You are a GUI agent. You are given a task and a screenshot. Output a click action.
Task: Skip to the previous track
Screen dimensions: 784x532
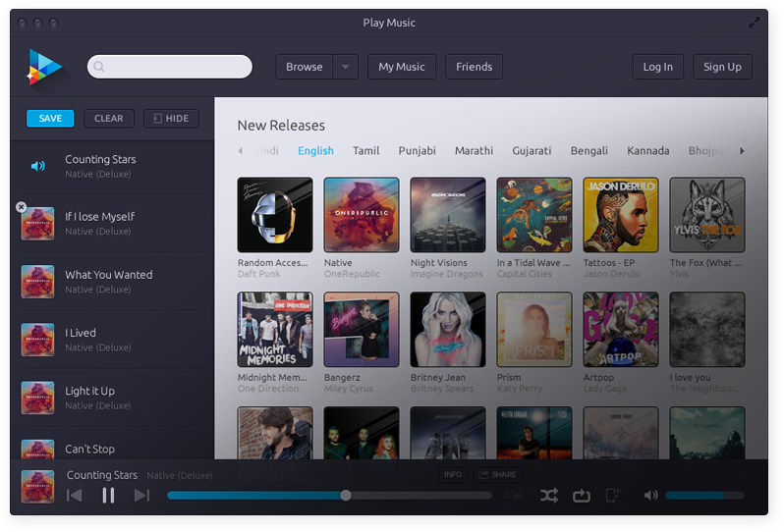point(75,496)
